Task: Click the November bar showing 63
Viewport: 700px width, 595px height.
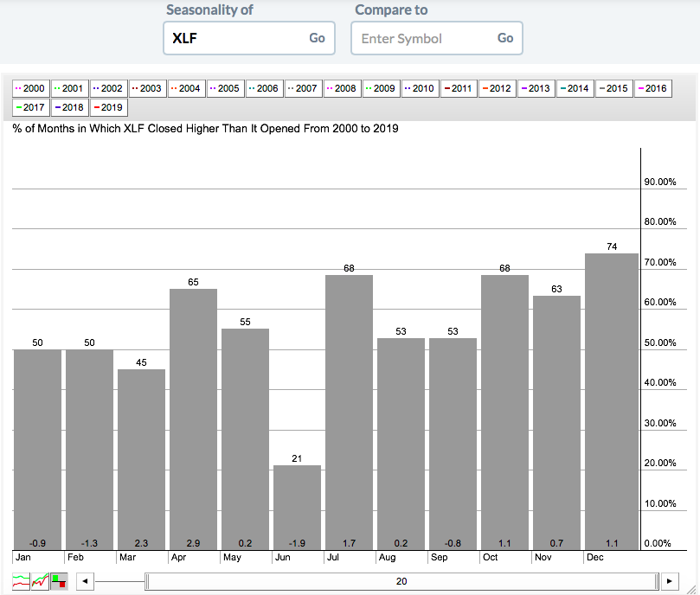Action: click(x=556, y=423)
